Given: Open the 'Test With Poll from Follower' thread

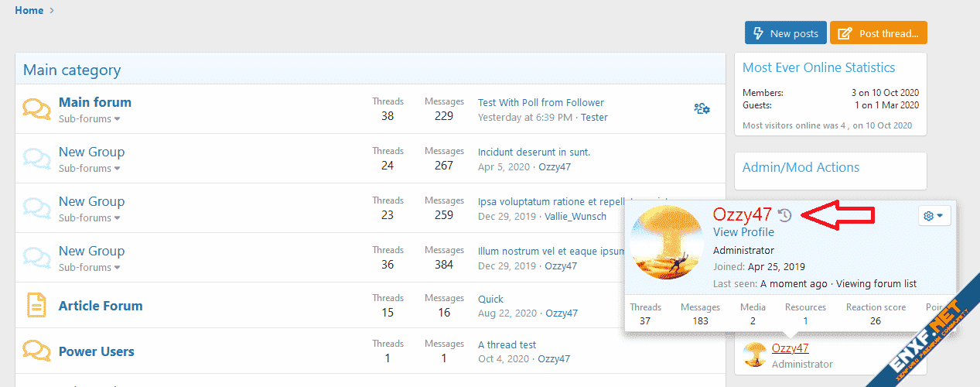Looking at the screenshot, I should [541, 102].
